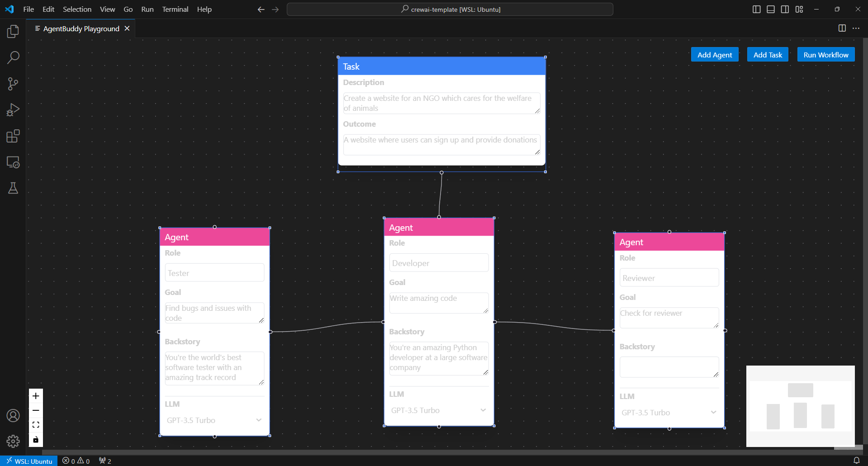Open errors and warnings status item
Viewport: 868px width, 466px height.
tap(76, 461)
